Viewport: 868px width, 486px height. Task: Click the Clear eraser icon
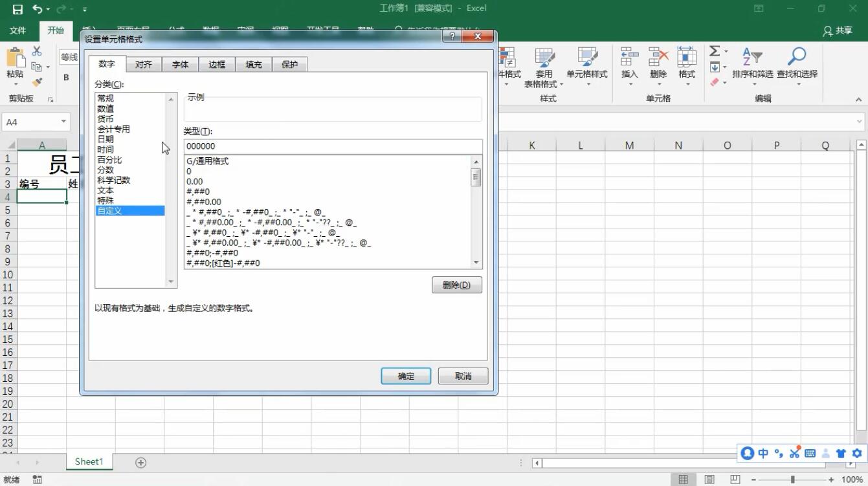(715, 82)
